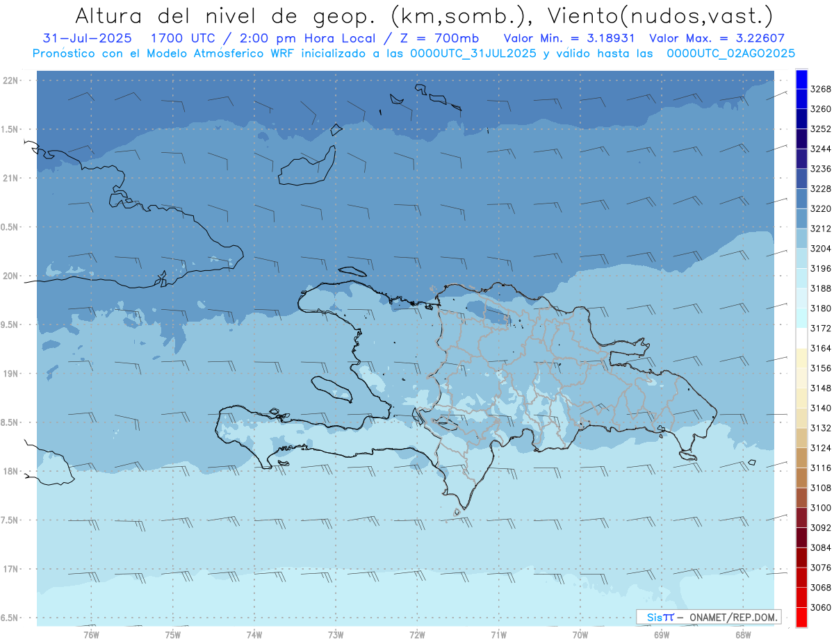
Task: Click the '3236' value on the color legend
Action: tap(821, 169)
